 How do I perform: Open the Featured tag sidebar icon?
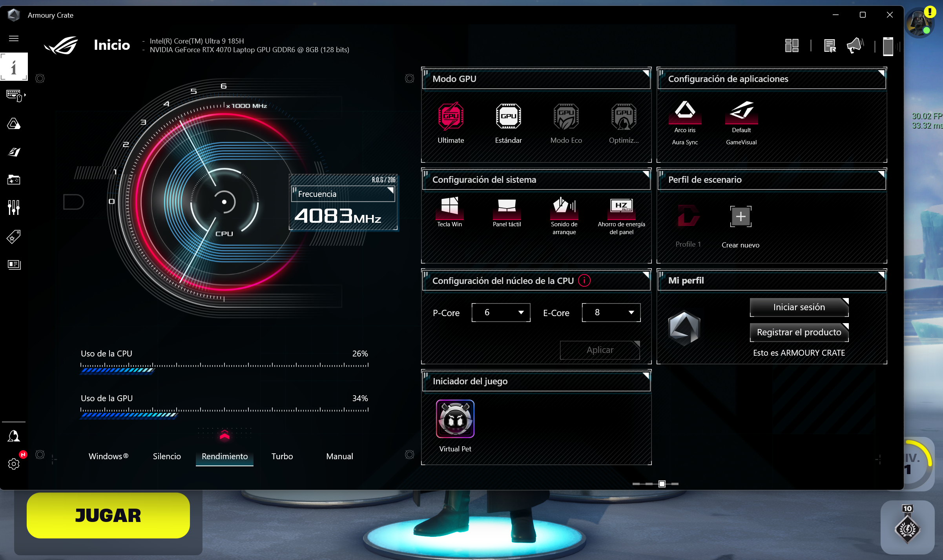click(14, 236)
